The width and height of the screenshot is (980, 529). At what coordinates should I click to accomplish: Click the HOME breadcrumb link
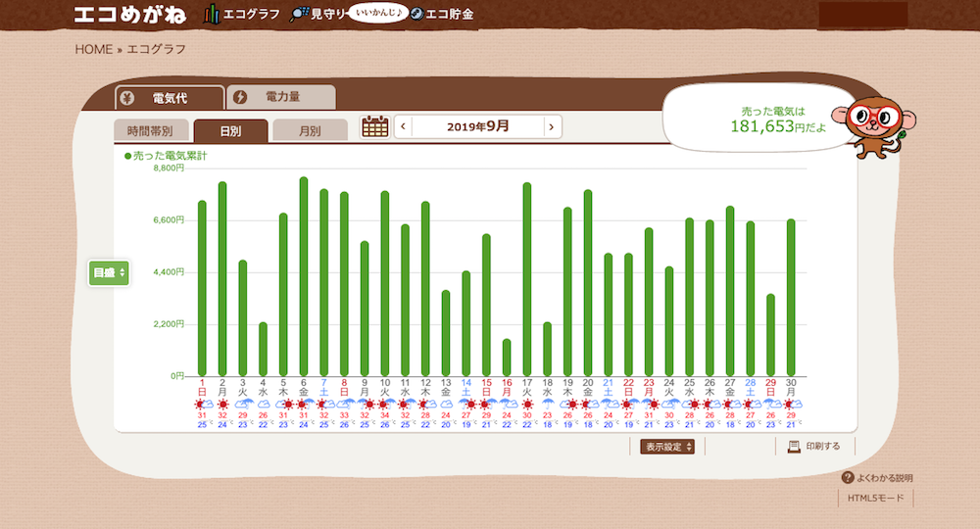click(x=94, y=49)
